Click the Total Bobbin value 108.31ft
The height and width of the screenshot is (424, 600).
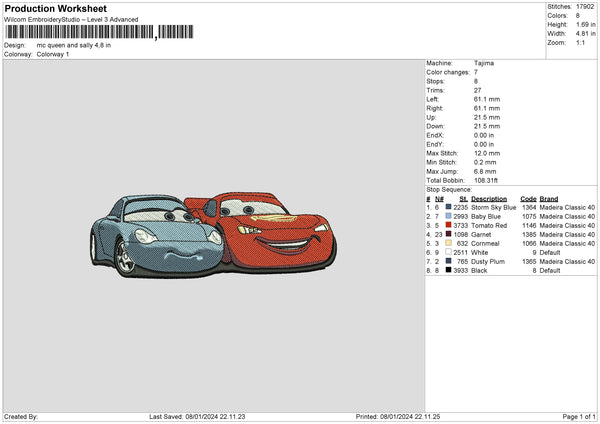click(486, 180)
